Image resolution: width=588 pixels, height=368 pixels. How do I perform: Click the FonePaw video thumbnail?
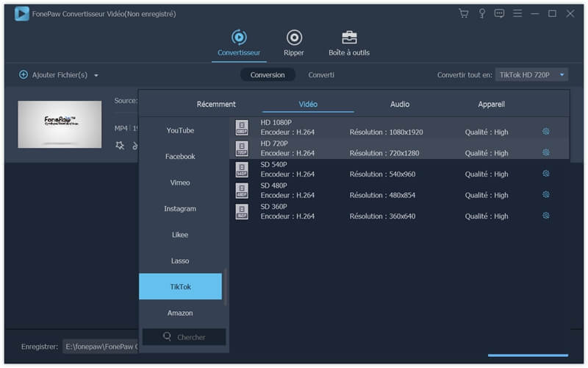(60, 124)
